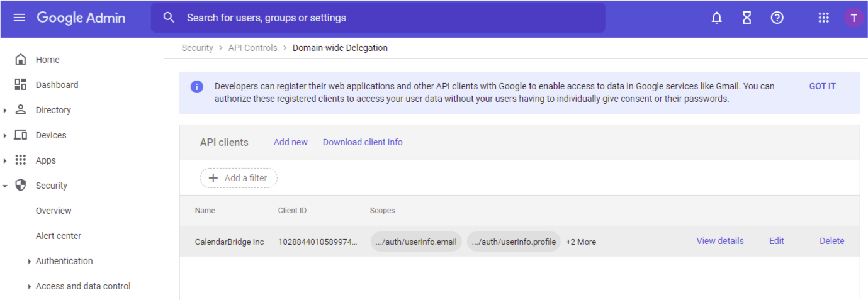This screenshot has height=300, width=868.
Task: Click the Apps grid icon in sidebar
Action: point(20,160)
